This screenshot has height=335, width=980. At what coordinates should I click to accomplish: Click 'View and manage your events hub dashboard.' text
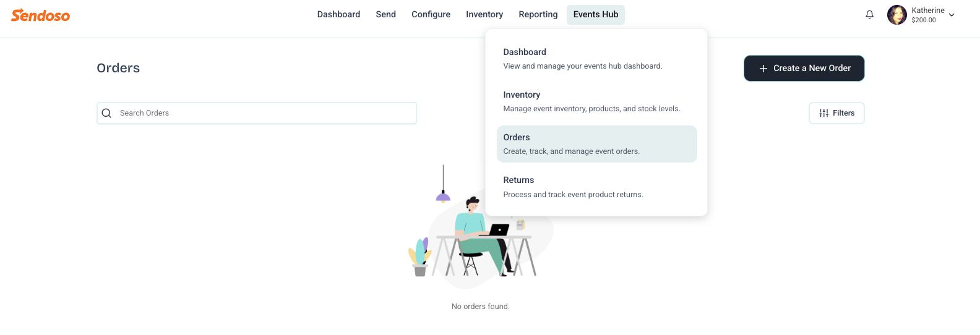(x=582, y=66)
